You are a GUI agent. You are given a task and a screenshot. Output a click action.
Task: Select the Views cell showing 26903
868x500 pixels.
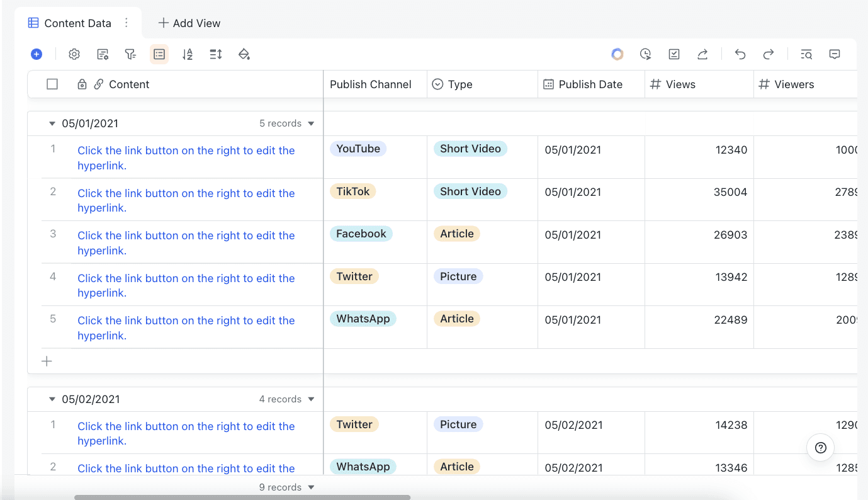[x=699, y=242]
